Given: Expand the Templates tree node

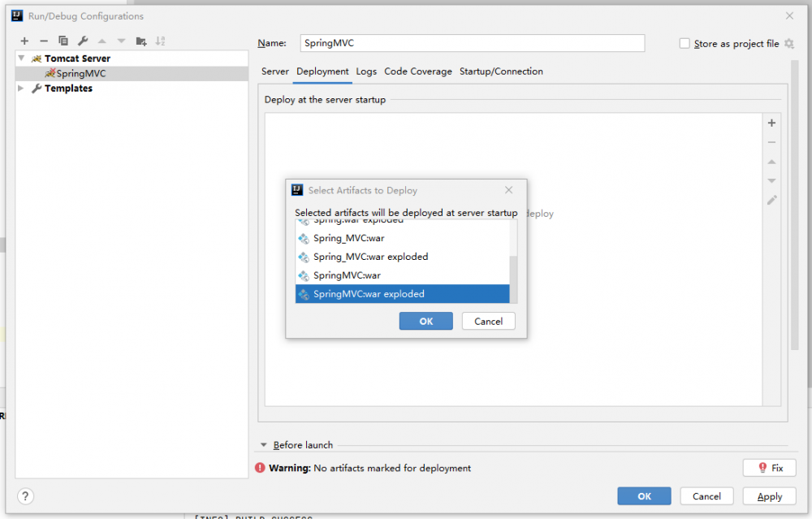Looking at the screenshot, I should pos(21,88).
